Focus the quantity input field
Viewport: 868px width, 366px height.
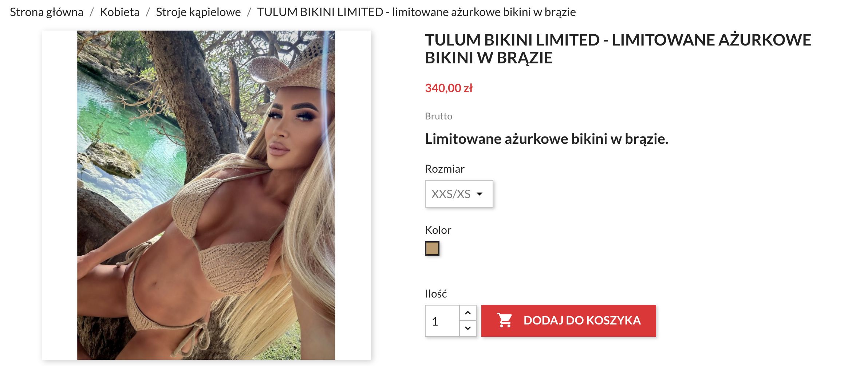point(442,321)
